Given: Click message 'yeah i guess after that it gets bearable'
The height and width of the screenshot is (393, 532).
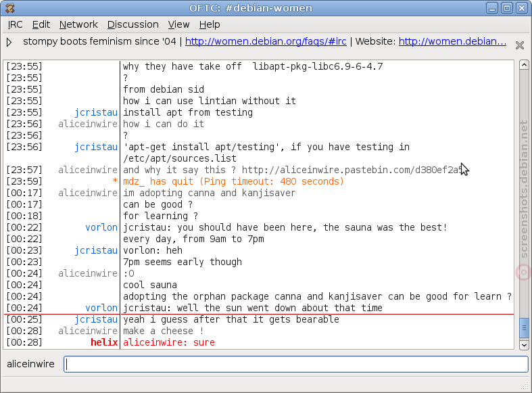Looking at the screenshot, I should [x=231, y=319].
